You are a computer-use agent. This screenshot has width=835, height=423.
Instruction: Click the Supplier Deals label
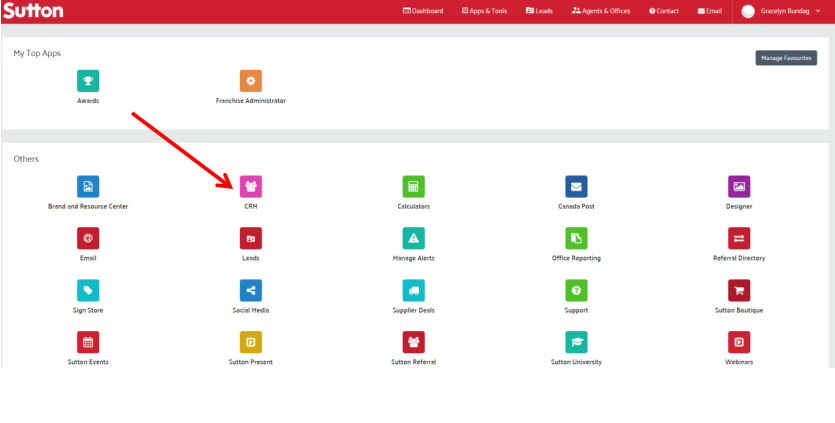[414, 310]
